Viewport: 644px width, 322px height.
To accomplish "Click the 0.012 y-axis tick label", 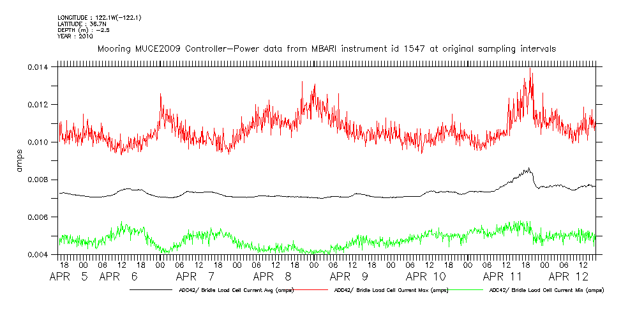I will click(x=40, y=105).
